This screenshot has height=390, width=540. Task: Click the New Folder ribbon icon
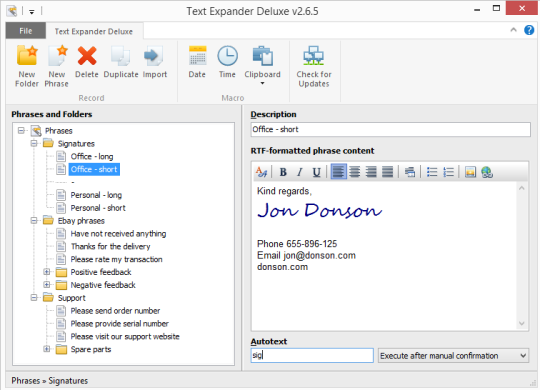point(27,66)
